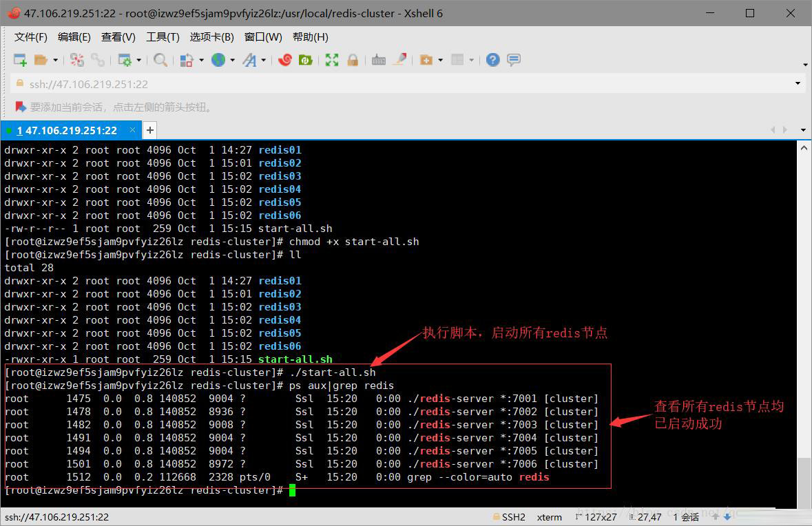
Task: Open the 帮助(H) menu
Action: pyautogui.click(x=310, y=36)
